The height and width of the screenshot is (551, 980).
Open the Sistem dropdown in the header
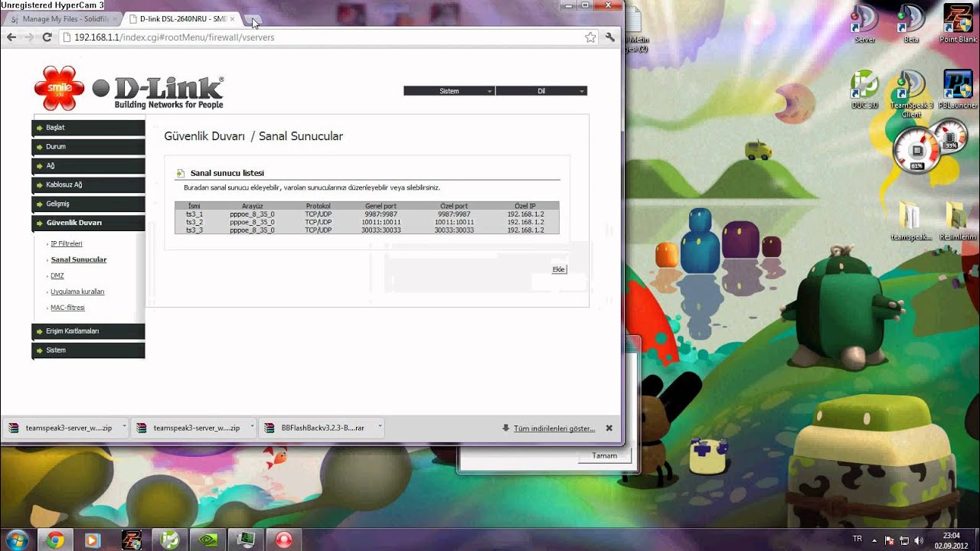tap(449, 91)
